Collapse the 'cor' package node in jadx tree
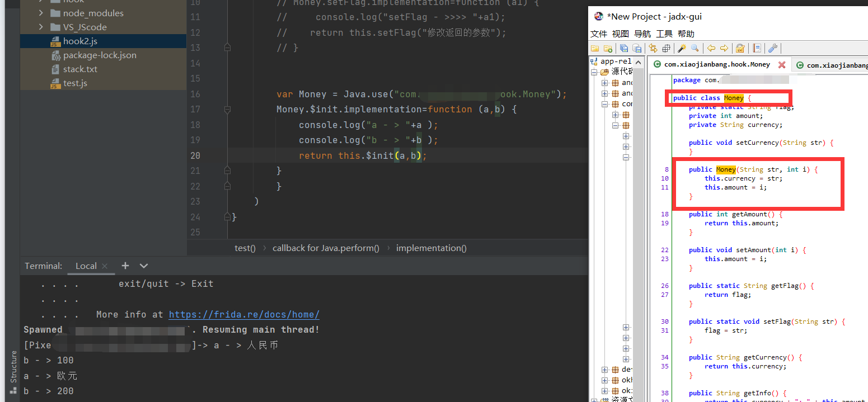Screen dimensions: 868x402 605,104
